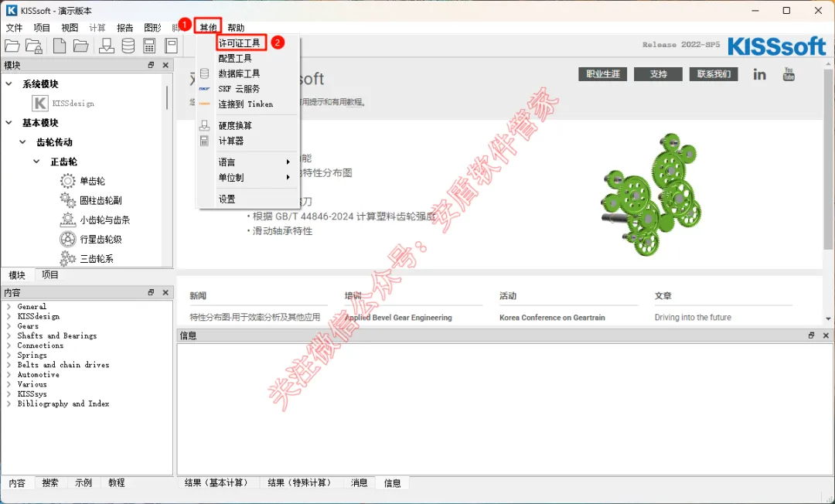Open Applied Bevel Gear Engineering link
The height and width of the screenshot is (504, 835).
click(x=398, y=318)
